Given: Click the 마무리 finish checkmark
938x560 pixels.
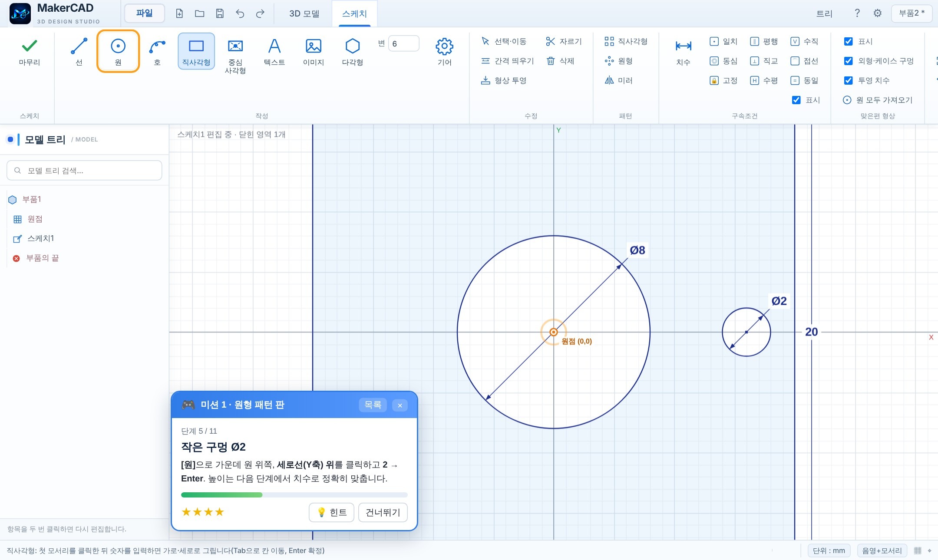Looking at the screenshot, I should point(30,51).
